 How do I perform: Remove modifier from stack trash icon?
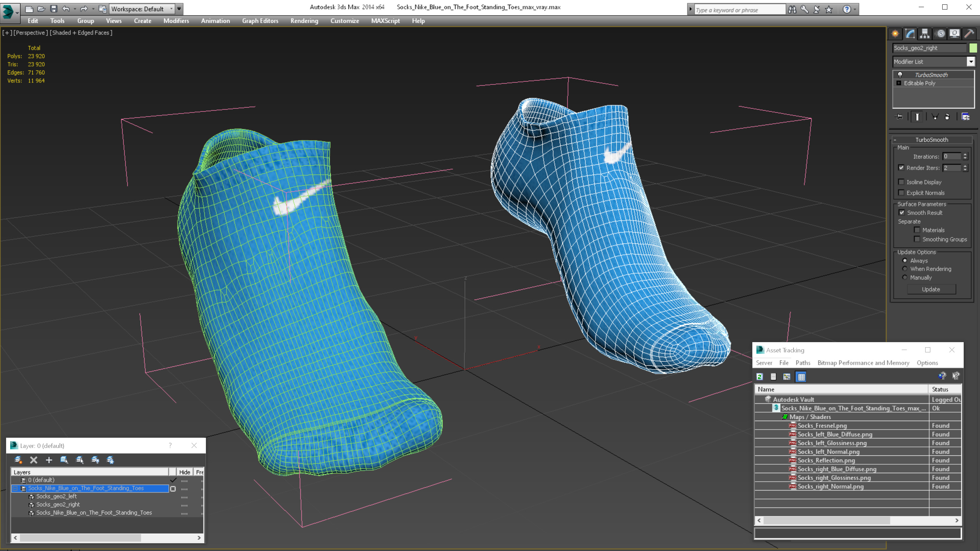click(x=947, y=117)
